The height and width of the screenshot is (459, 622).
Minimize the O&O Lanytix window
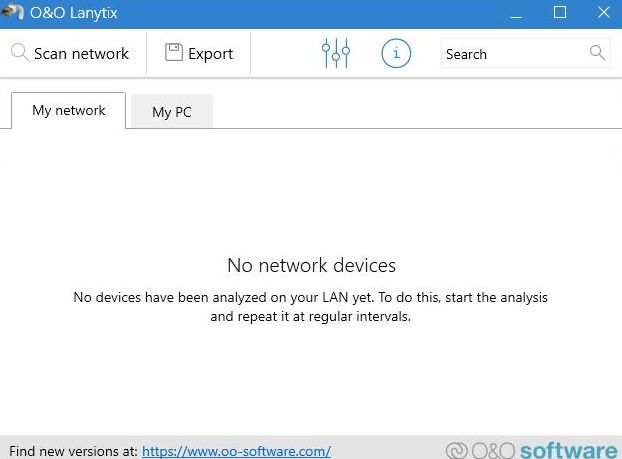tap(516, 14)
